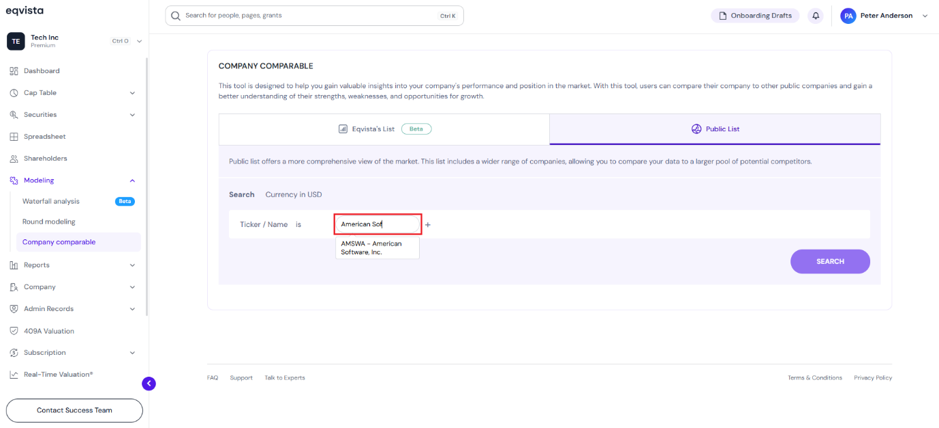Viewport: 939px width, 428px height.
Task: Click the Cap Table clock icon
Action: [14, 93]
